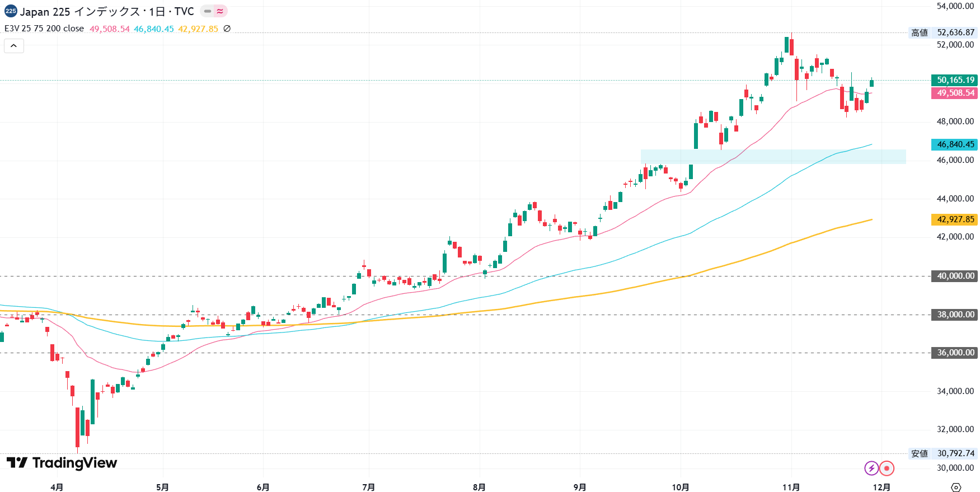Select the light blue rectangle zone
The width and height of the screenshot is (980, 492).
point(772,156)
